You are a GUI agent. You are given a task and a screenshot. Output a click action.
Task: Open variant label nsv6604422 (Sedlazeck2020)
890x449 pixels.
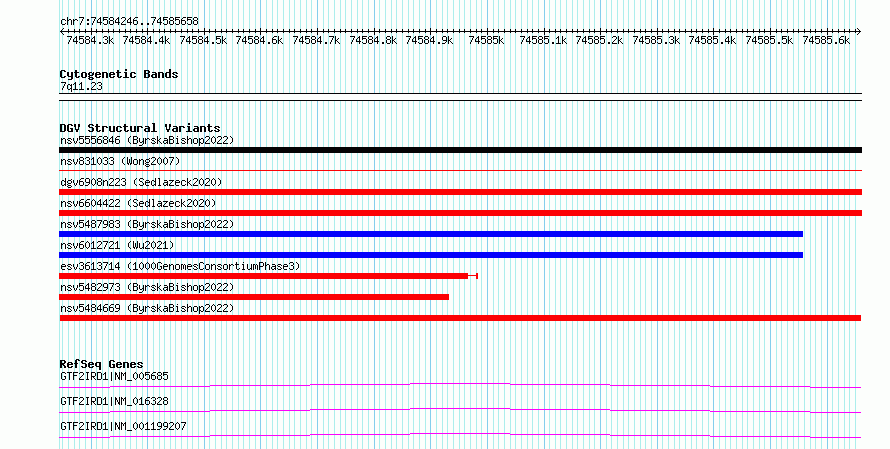[x=138, y=203]
